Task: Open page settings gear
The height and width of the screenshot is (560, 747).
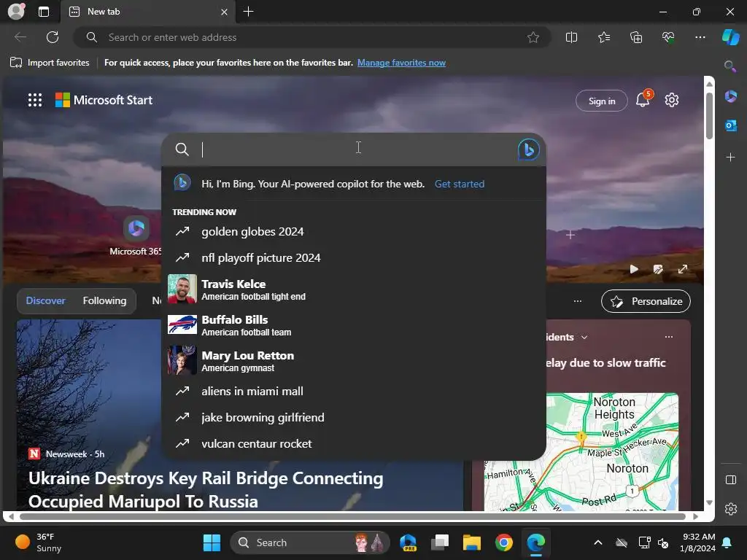Action: click(x=671, y=100)
